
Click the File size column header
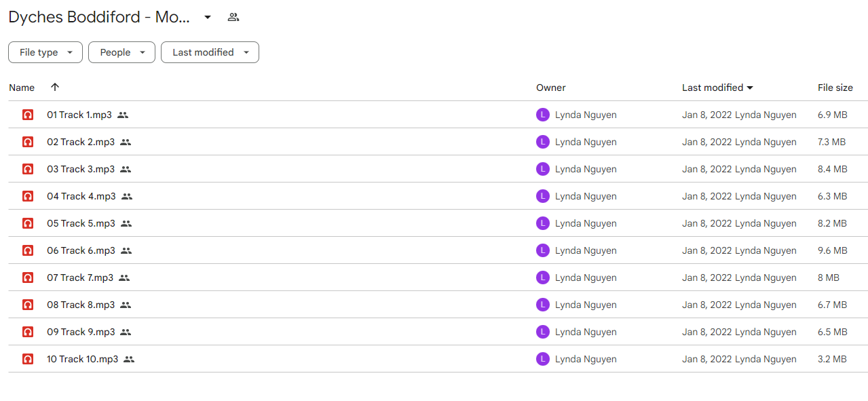(835, 88)
